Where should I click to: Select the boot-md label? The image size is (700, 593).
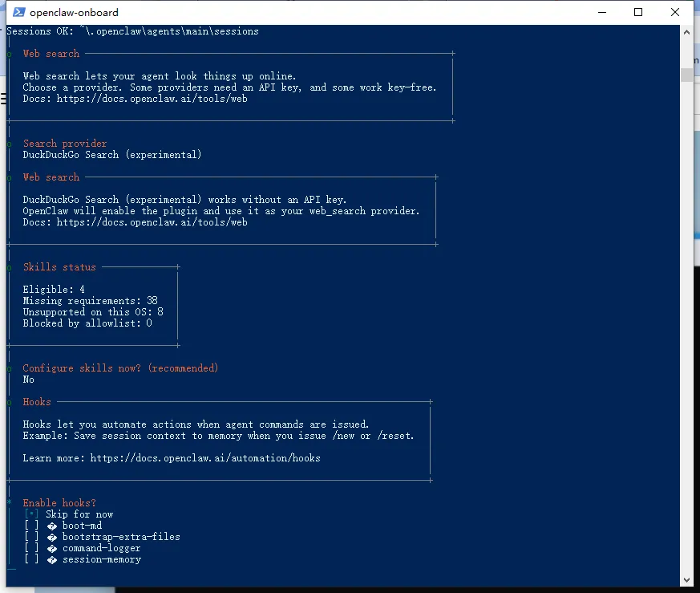coord(82,526)
